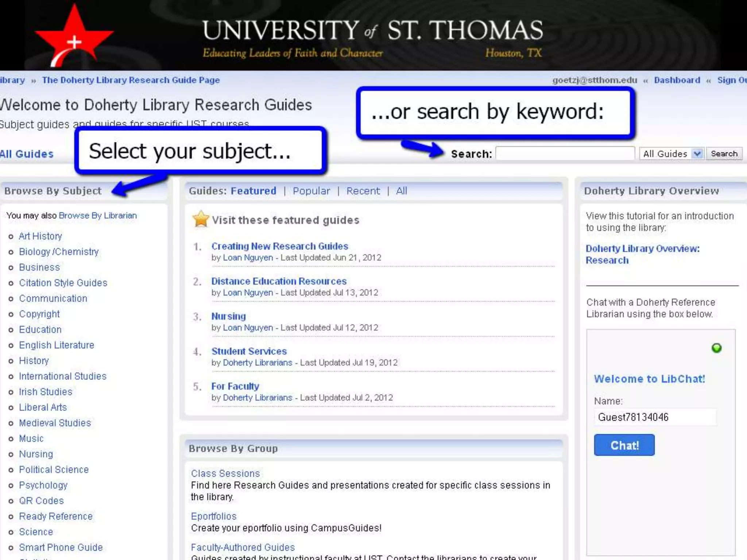Focus the Search keyword input field
747x560 pixels.
point(565,153)
